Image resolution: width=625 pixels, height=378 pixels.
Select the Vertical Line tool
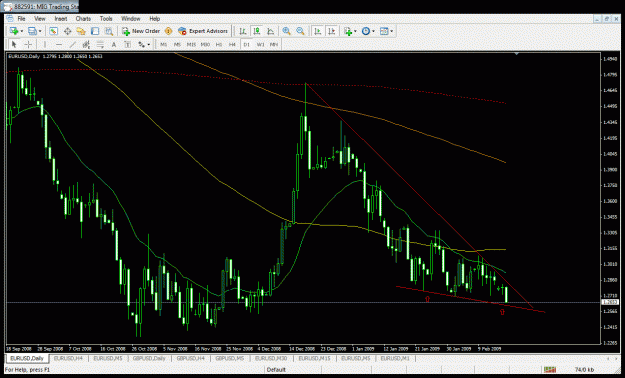tap(45, 44)
